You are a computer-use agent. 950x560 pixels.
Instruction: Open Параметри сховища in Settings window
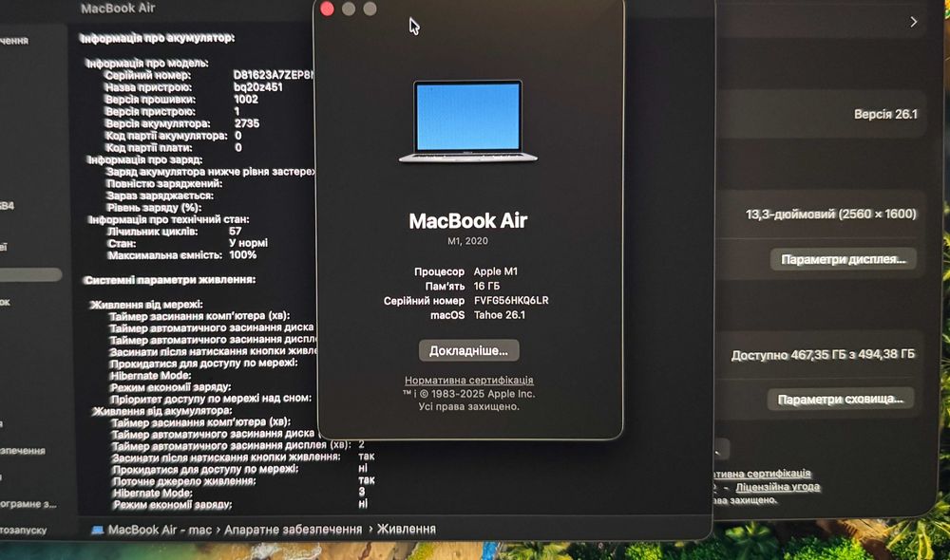point(841,399)
